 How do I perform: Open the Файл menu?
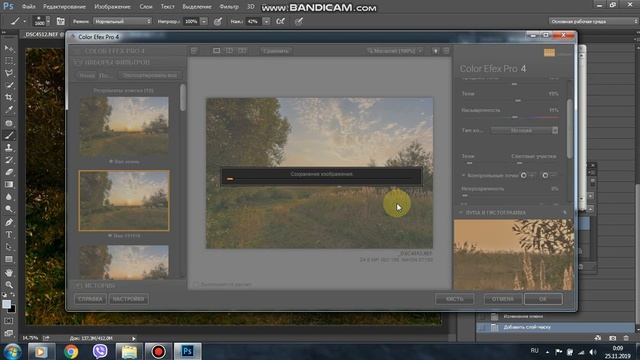tap(28, 7)
